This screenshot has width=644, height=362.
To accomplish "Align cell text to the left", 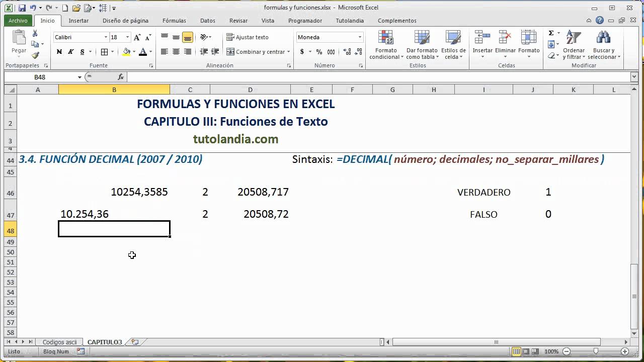I will pyautogui.click(x=165, y=52).
